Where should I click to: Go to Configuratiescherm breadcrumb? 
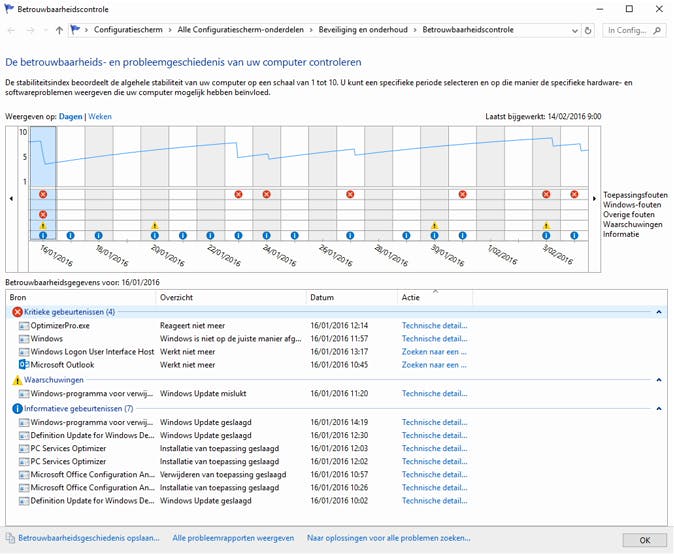128,30
